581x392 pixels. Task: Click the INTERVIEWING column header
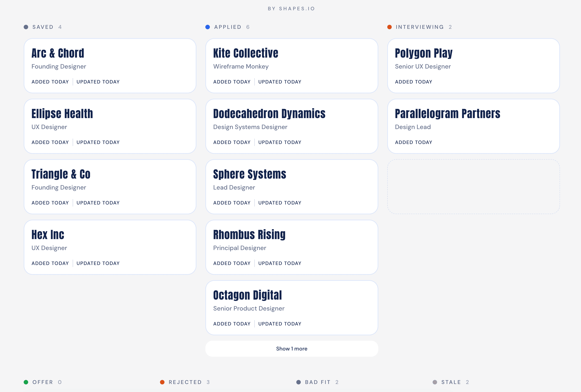[419, 27]
